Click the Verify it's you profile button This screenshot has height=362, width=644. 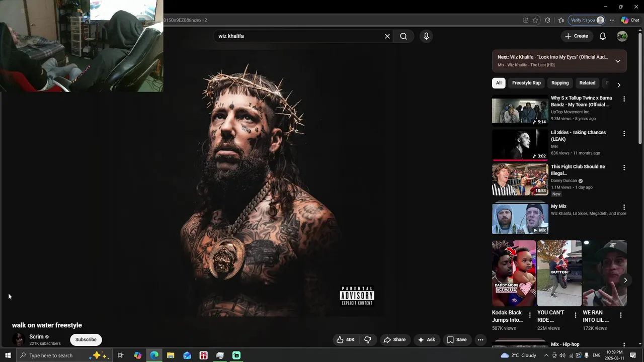point(587,20)
